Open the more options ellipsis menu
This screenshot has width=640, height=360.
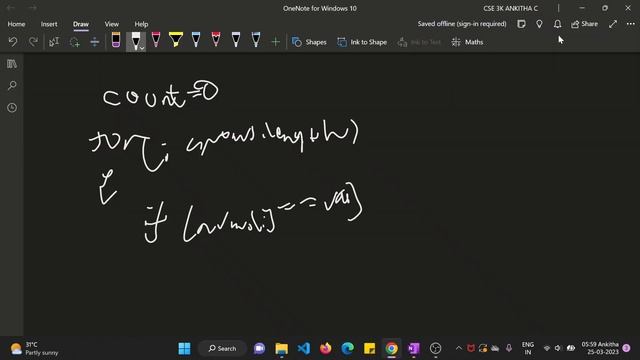click(631, 24)
